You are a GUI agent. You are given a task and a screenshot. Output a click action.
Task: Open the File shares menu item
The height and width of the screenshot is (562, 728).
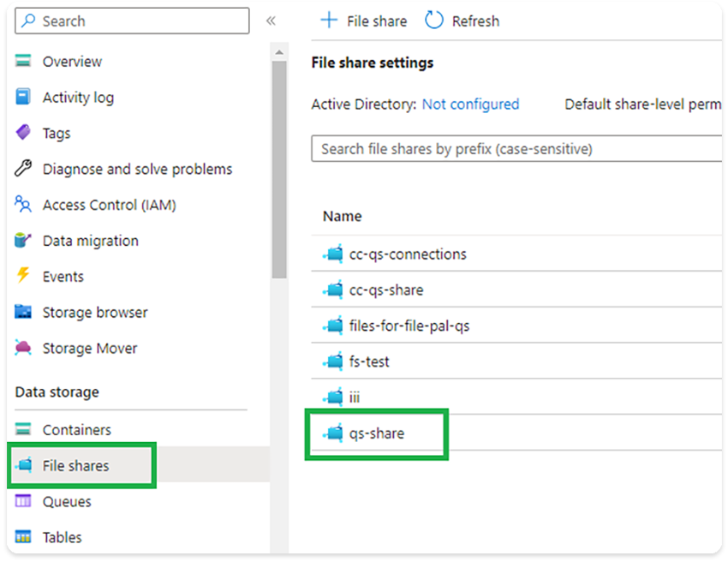[75, 466]
